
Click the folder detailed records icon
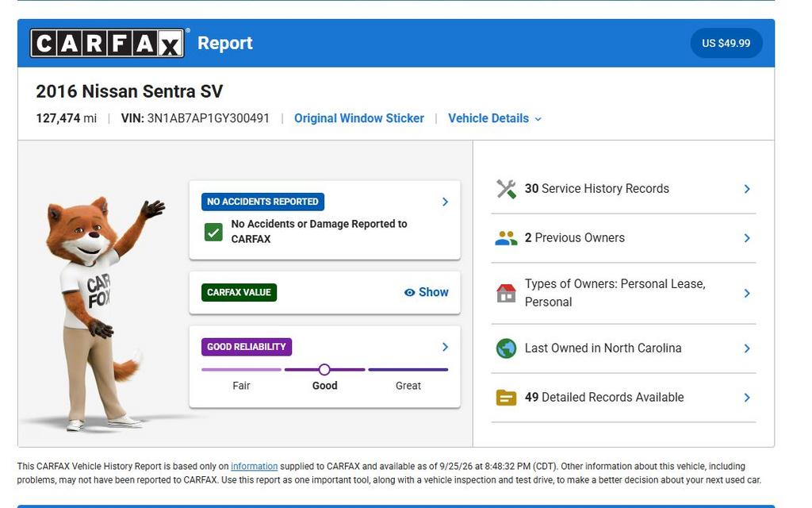[x=506, y=398]
